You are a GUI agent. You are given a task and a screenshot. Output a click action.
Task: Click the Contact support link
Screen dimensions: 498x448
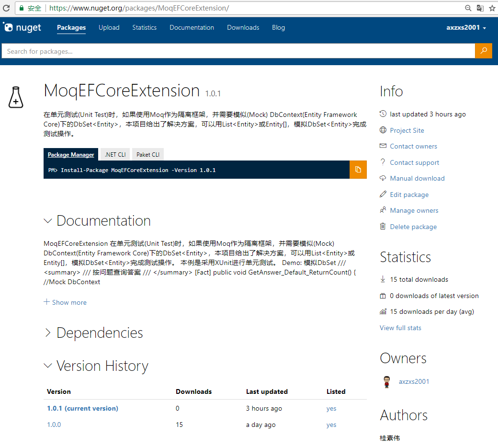point(415,162)
